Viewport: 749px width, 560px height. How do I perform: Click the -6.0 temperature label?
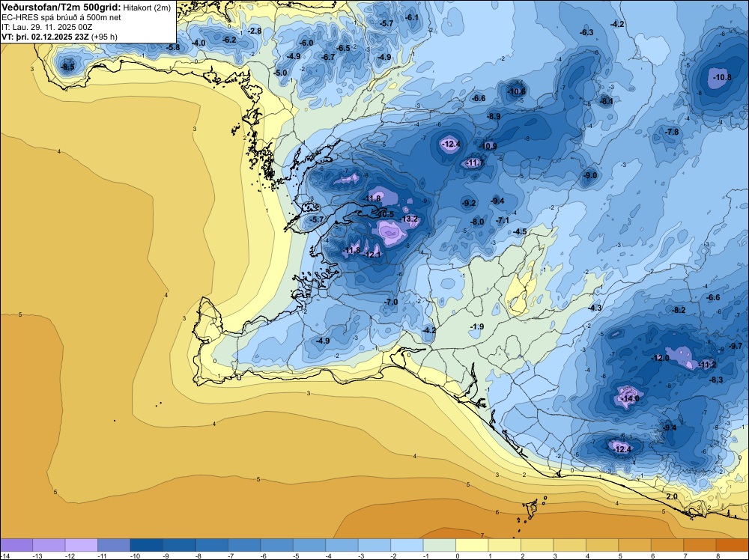[306, 43]
